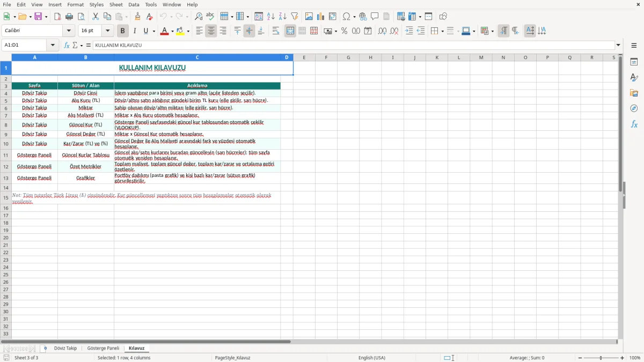Viewport: 644px width, 362px height.
Task: Click the Clone Formatting paintbrush icon
Action: [138, 17]
